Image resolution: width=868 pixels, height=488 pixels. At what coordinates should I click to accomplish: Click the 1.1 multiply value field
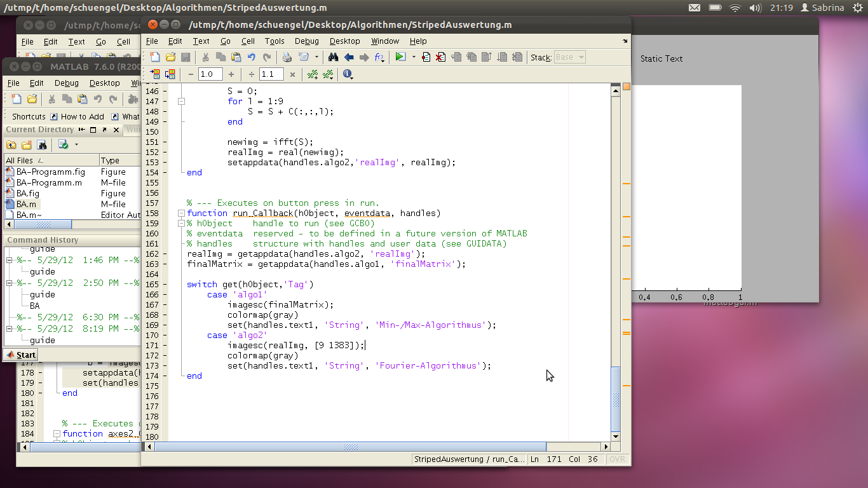pos(271,74)
